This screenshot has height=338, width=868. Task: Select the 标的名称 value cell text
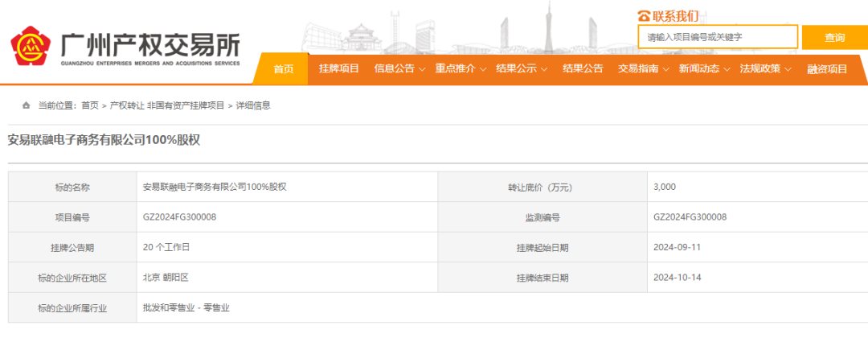coord(215,188)
